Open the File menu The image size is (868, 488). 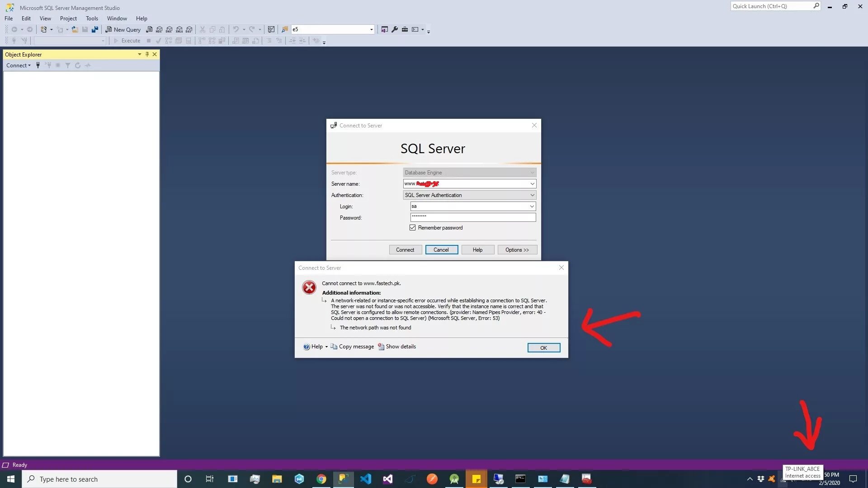coord(9,18)
